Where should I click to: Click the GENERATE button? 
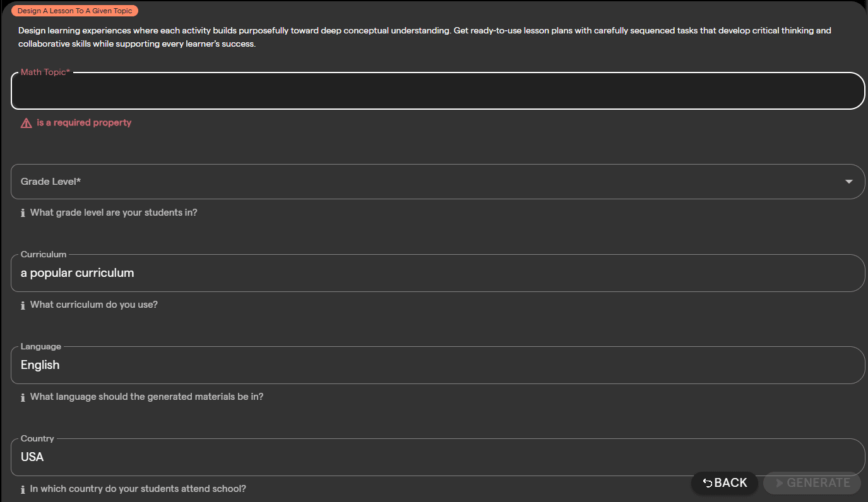coord(812,483)
